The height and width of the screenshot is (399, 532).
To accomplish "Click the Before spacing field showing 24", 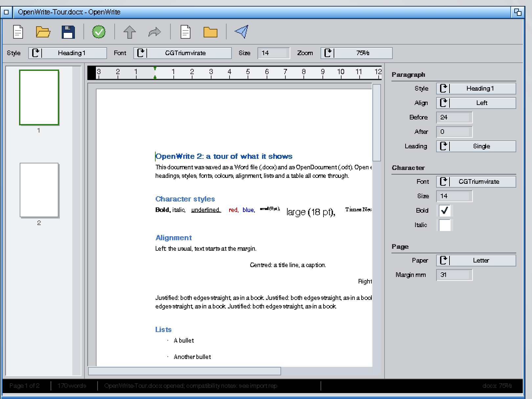I will [x=454, y=117].
